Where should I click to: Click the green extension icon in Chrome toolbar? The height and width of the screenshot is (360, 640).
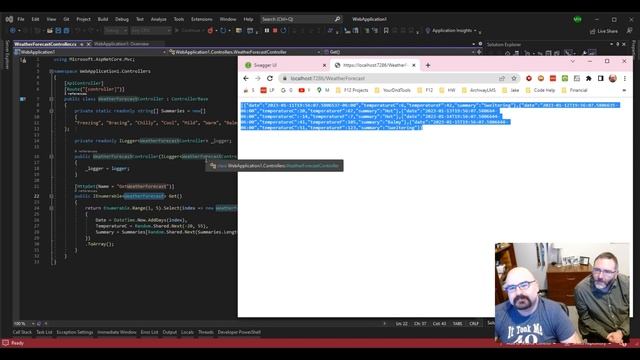[x=565, y=78]
